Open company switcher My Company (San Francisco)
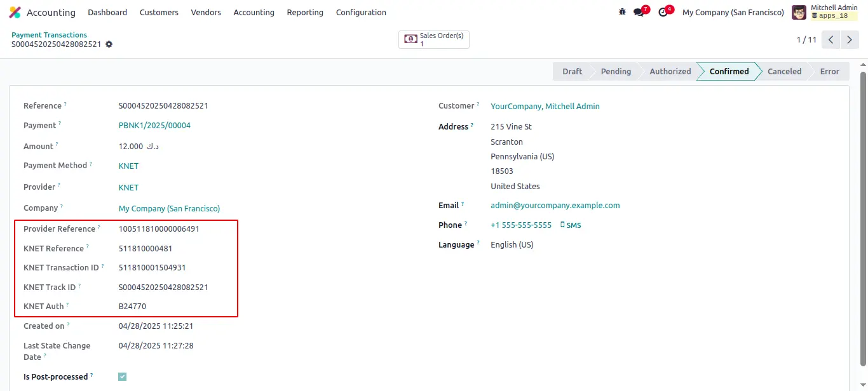 coord(733,12)
